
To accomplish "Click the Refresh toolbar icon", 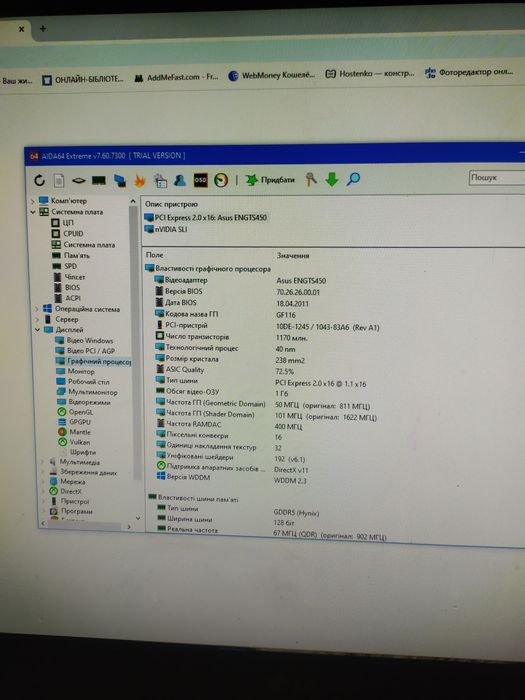I will coord(40,180).
